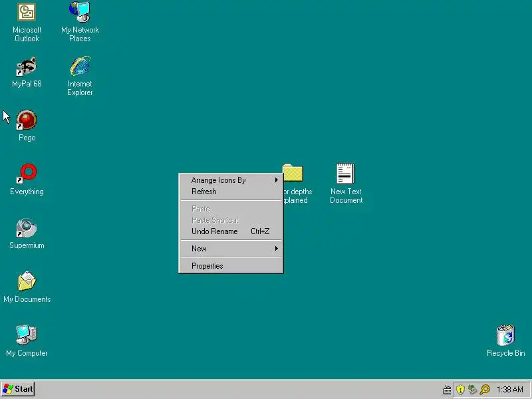Screen dimensions: 532x399
Task: Choose Properties from the context menu
Action: tap(231, 266)
